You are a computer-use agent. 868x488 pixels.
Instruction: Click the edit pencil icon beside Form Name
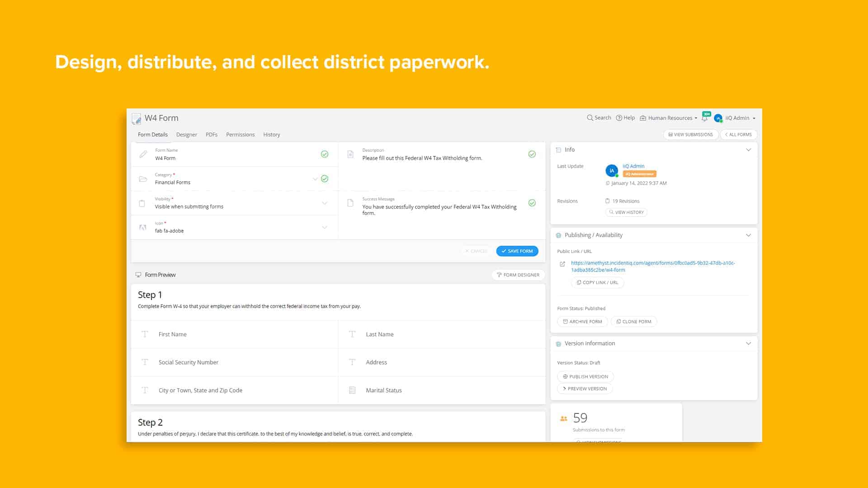(143, 154)
